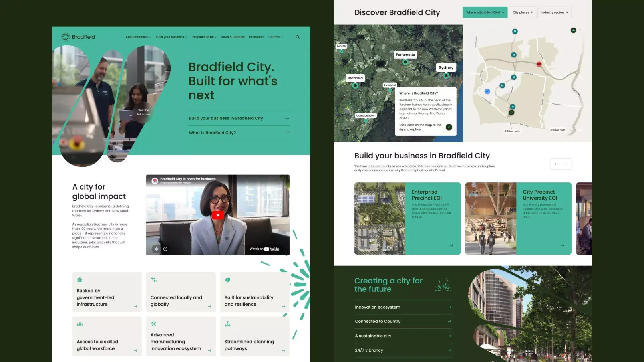Click the Parramatta location pin on the satellite map
This screenshot has width=644, height=362.
(405, 62)
